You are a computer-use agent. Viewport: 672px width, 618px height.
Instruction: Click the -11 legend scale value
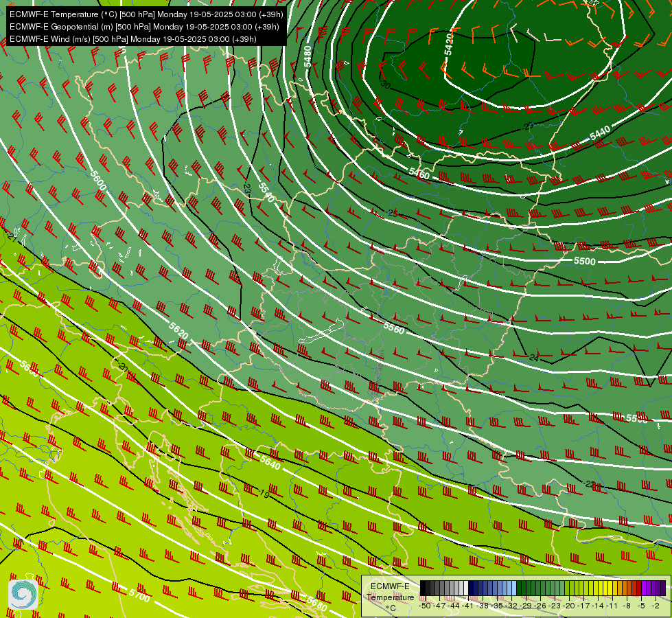612,606
